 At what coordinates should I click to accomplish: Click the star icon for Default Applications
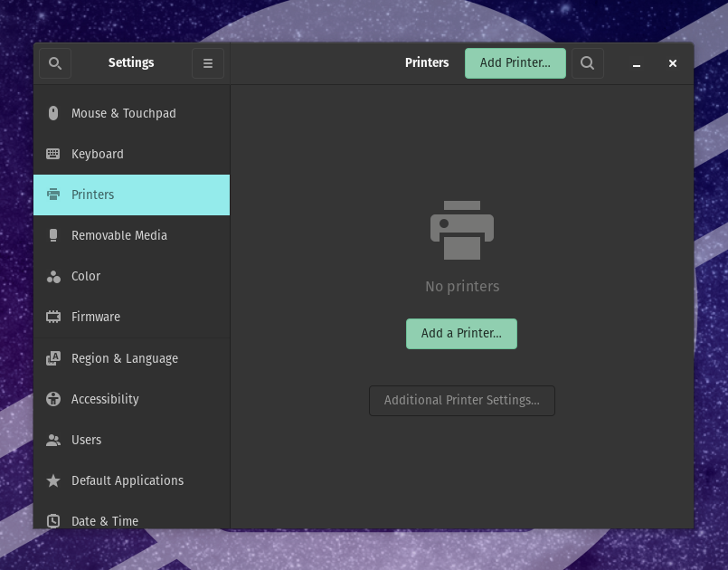click(x=53, y=480)
